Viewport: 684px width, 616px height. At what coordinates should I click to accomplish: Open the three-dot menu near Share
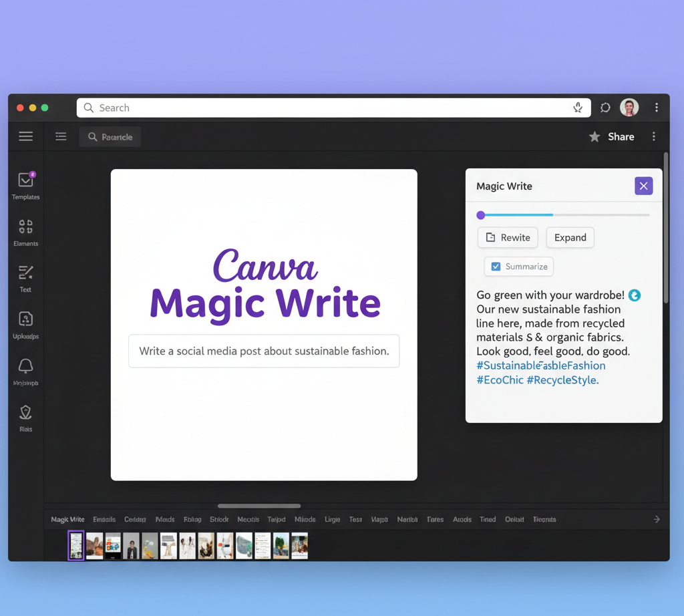tap(654, 136)
